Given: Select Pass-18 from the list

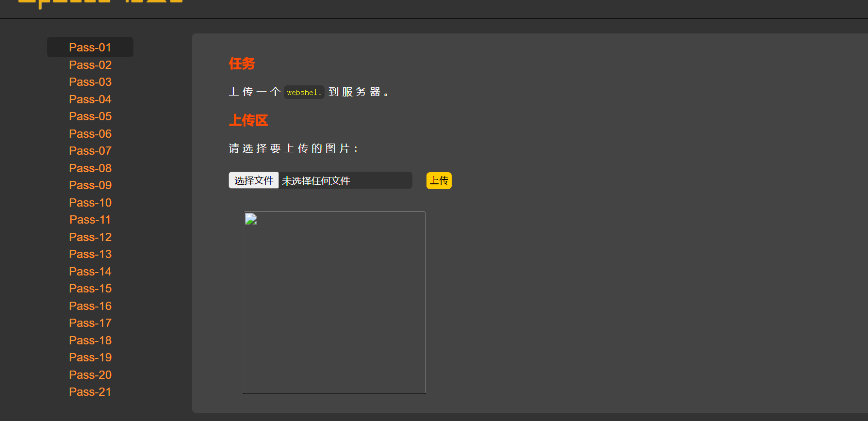Looking at the screenshot, I should pos(90,340).
